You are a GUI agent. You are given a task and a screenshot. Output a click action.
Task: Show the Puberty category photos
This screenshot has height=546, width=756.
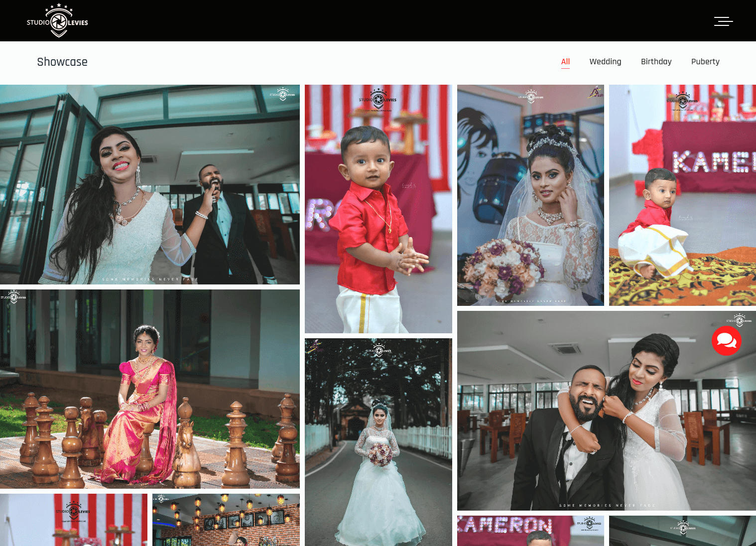click(705, 62)
